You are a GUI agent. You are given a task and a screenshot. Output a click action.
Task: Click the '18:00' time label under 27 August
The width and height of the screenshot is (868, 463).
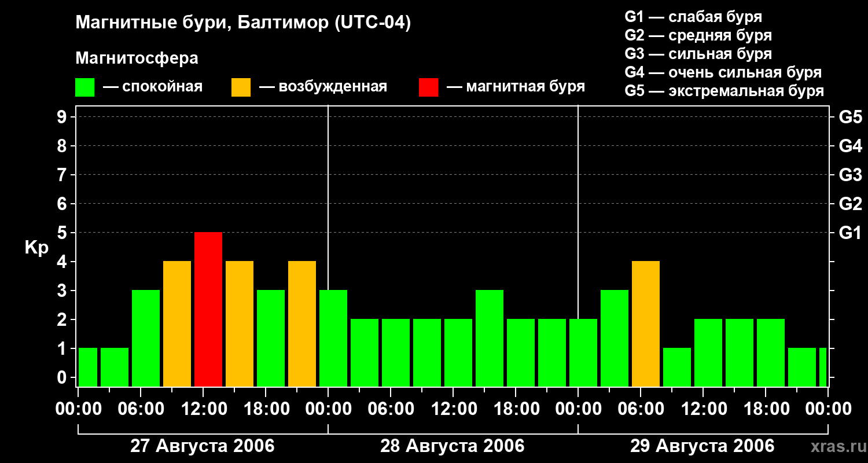pos(266,409)
